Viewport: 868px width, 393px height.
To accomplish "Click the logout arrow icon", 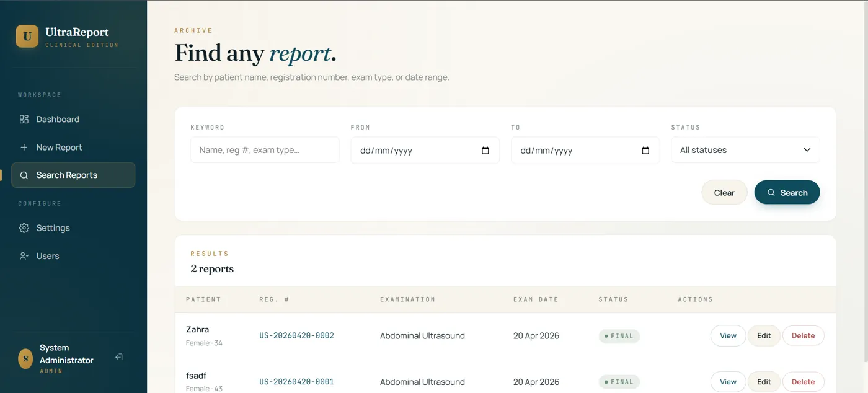I will pos(119,357).
